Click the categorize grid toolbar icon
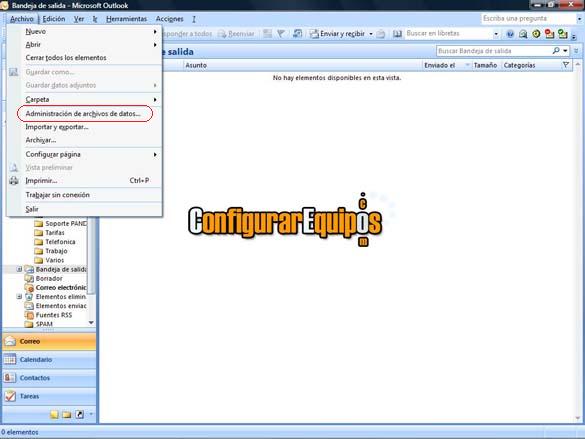The height and width of the screenshot is (439, 585). coord(268,34)
